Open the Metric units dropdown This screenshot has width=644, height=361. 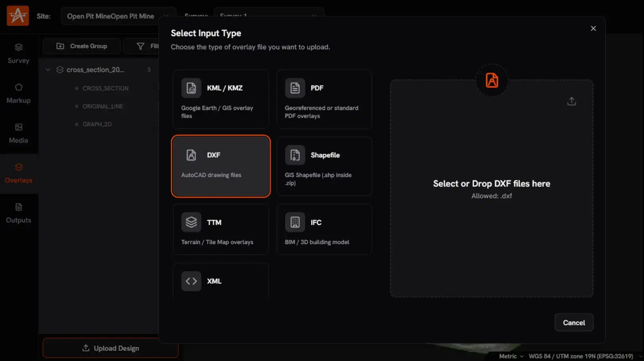[x=511, y=356]
